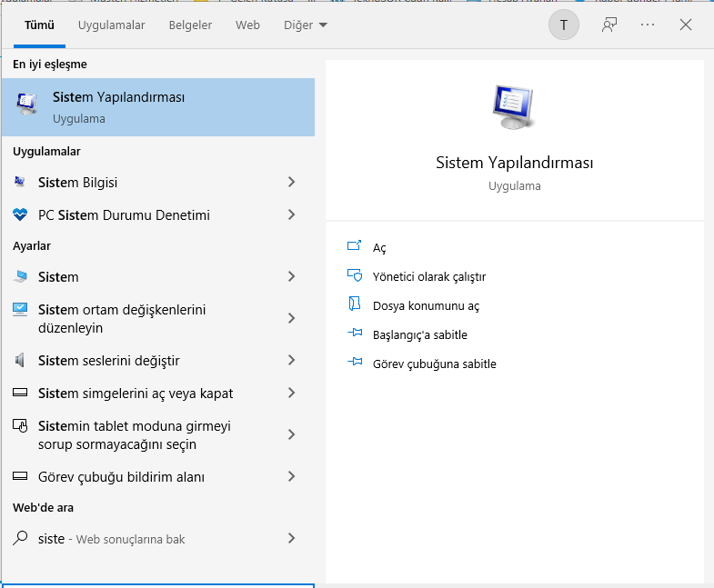Open Görev çubuğu bildirim alanı result

click(158, 477)
